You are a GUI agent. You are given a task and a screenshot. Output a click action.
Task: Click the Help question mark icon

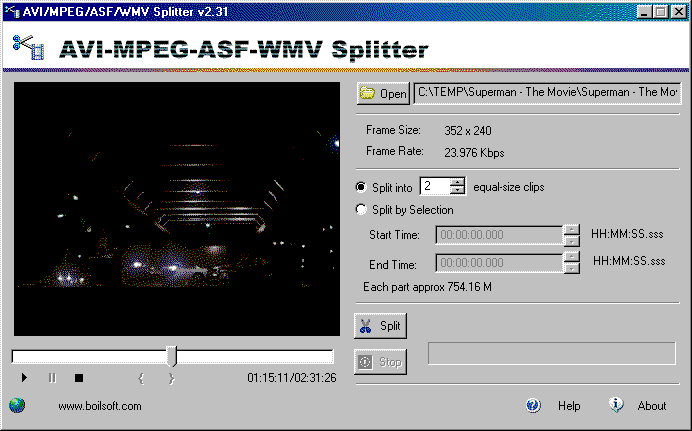533,406
